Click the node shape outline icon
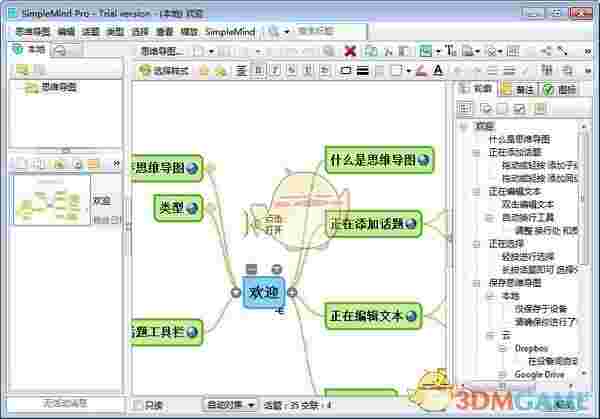Image resolution: width=600 pixels, height=419 pixels. pyautogui.click(x=346, y=70)
